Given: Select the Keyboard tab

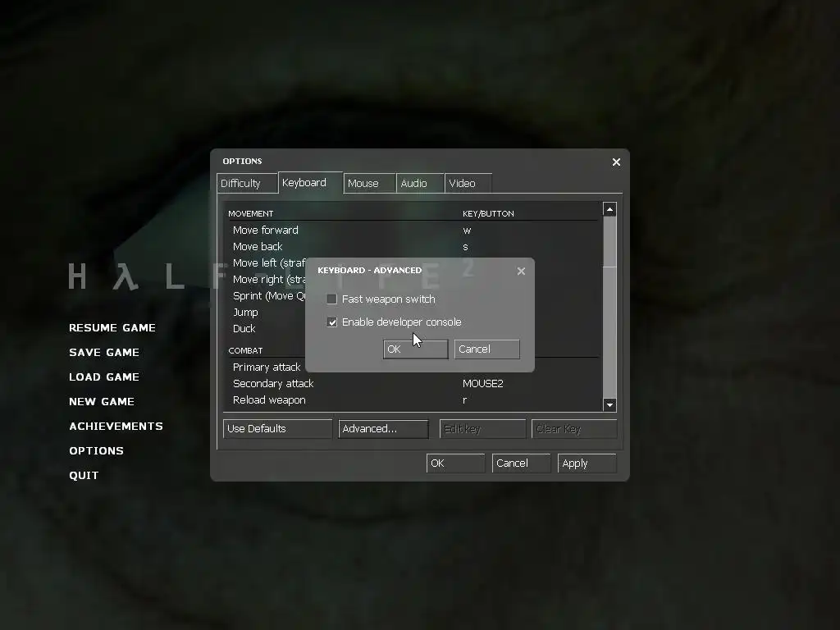Looking at the screenshot, I should click(x=310, y=183).
